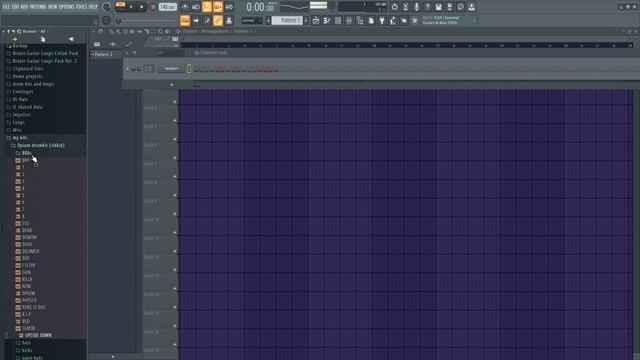This screenshot has height=360, width=640.
Task: Click the Play transport button
Action: click(x=131, y=7)
